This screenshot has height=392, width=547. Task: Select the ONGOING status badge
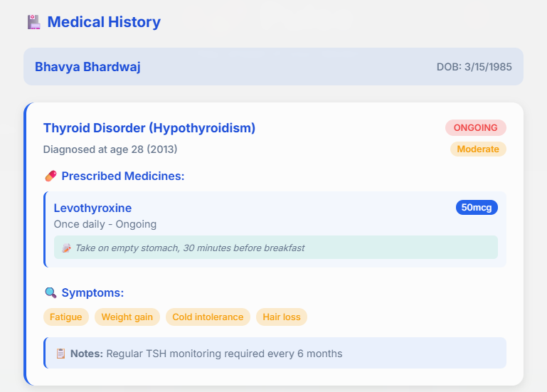coord(475,128)
